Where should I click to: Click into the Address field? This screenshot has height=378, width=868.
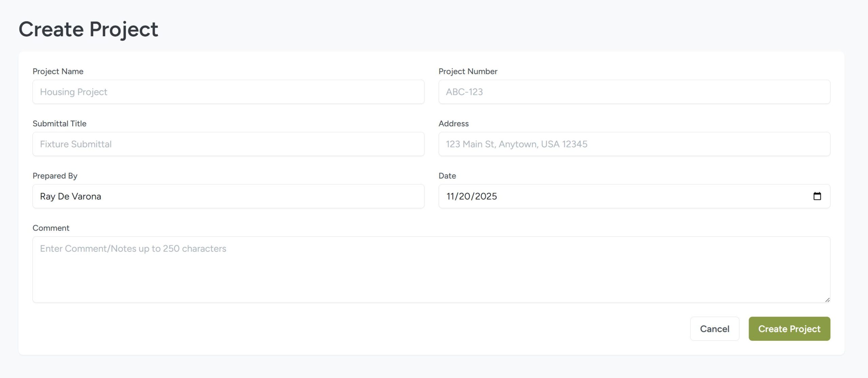click(x=634, y=144)
